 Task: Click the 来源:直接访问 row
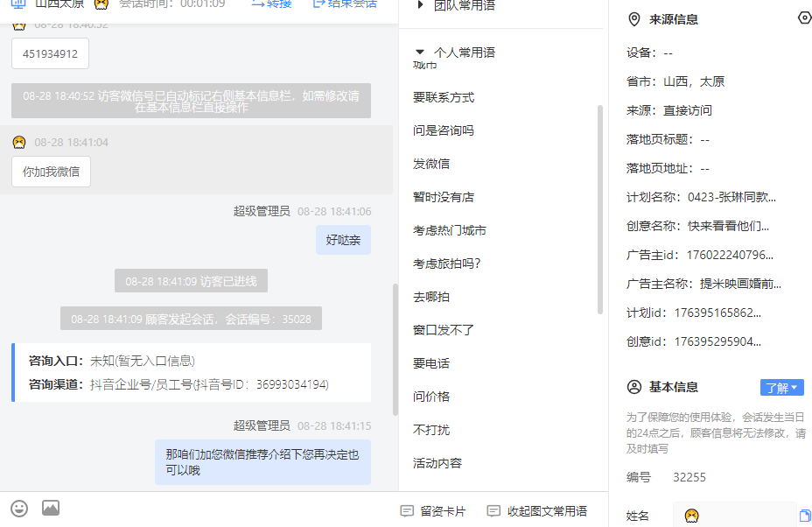point(669,110)
